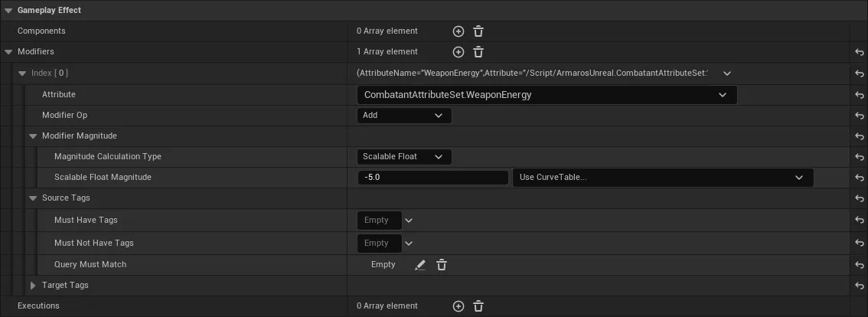Open the Modifier Op dropdown showing Add

coord(404,116)
